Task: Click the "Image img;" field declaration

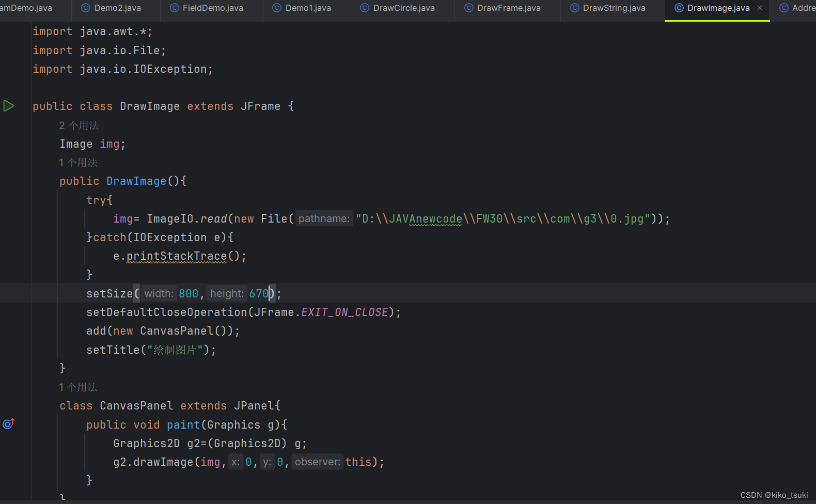Action: click(x=92, y=144)
